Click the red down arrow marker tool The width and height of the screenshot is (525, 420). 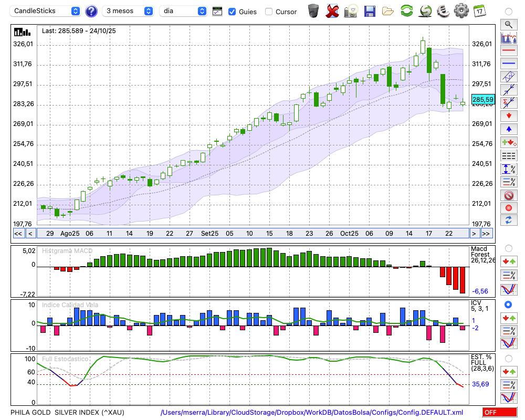[x=509, y=116]
